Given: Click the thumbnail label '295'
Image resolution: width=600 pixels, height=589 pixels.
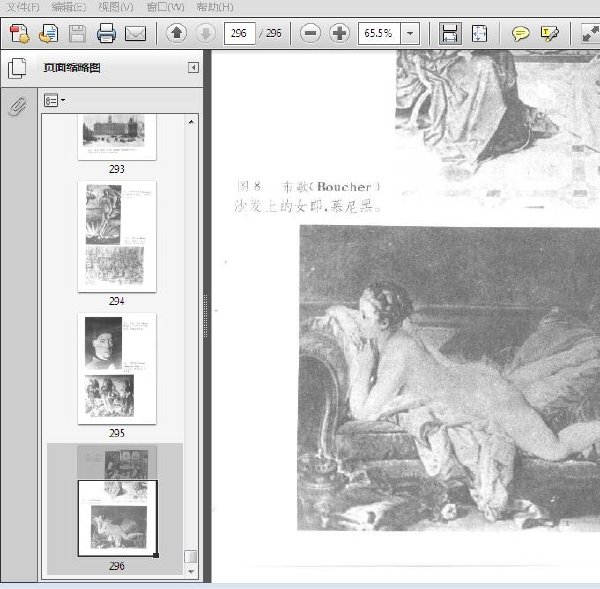Looking at the screenshot, I should click(117, 434).
